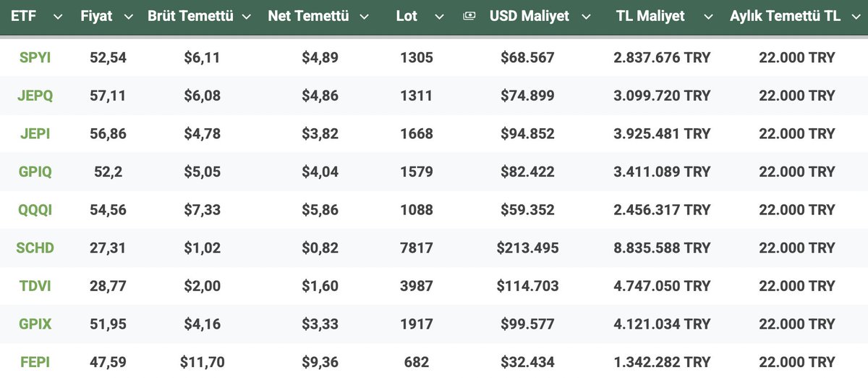Click the SCHD price 27,31
This screenshot has height=378, width=868.
pos(108,248)
